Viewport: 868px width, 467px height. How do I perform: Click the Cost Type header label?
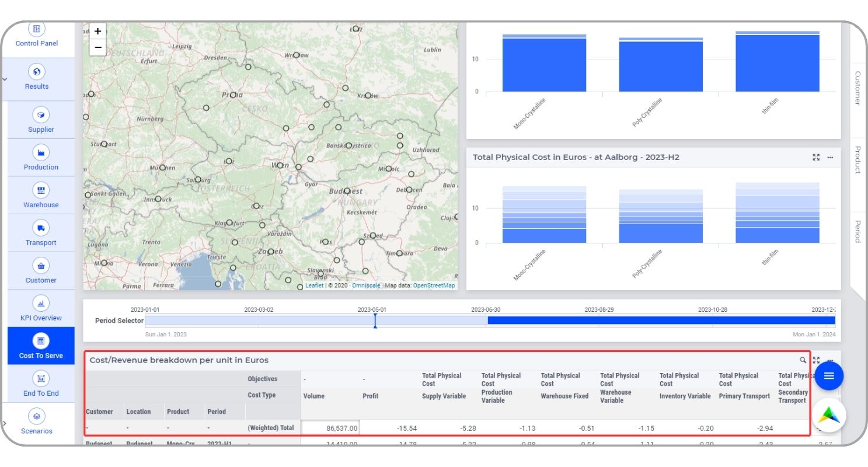coord(262,395)
